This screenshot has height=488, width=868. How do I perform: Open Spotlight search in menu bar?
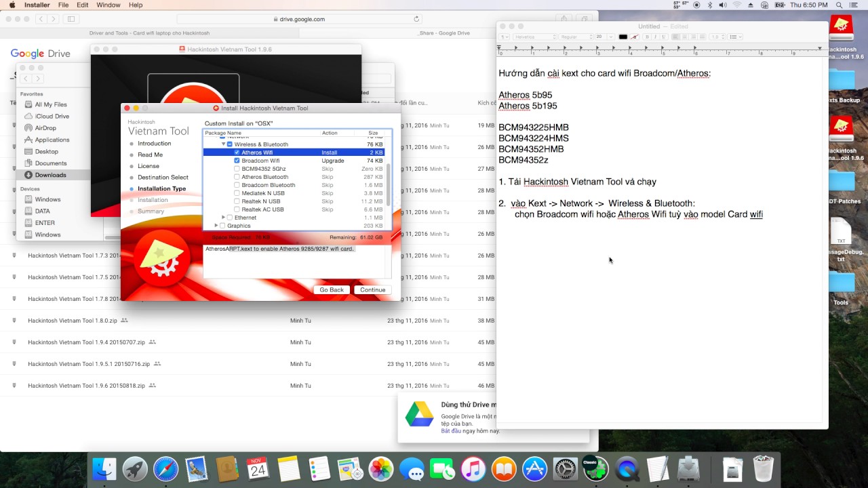(840, 5)
